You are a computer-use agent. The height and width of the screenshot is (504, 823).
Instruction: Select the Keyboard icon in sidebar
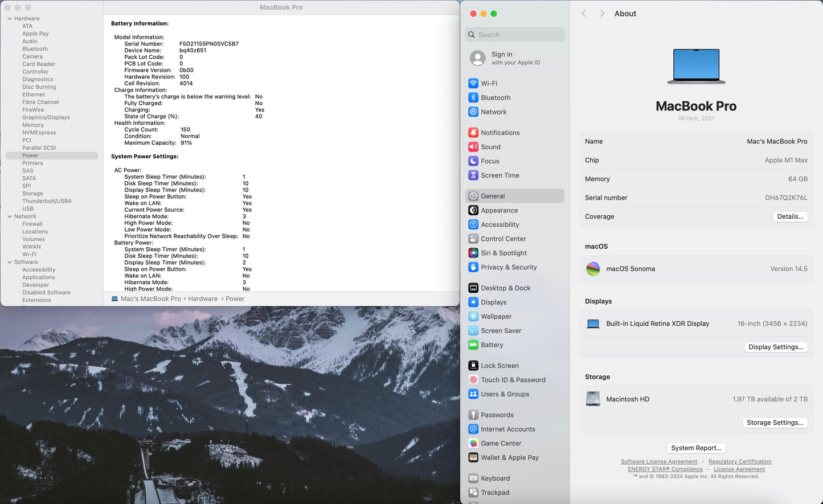(x=473, y=478)
